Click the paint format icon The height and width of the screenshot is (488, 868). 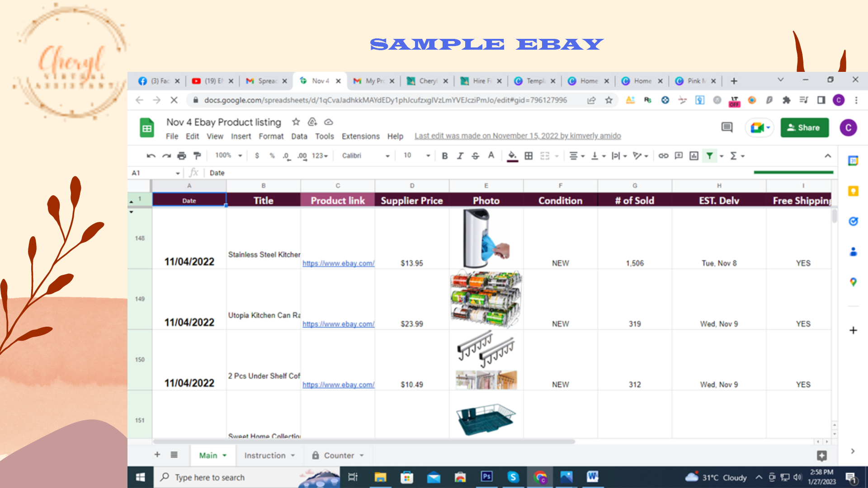(x=197, y=156)
